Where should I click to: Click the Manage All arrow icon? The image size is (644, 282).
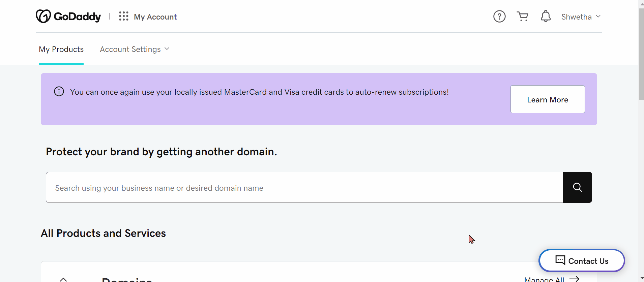[x=574, y=279]
